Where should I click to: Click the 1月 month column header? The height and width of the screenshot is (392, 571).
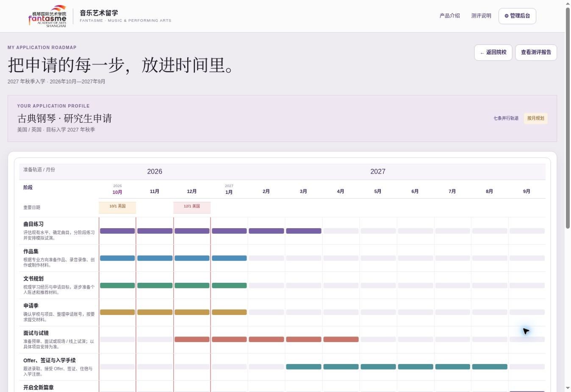pyautogui.click(x=229, y=192)
